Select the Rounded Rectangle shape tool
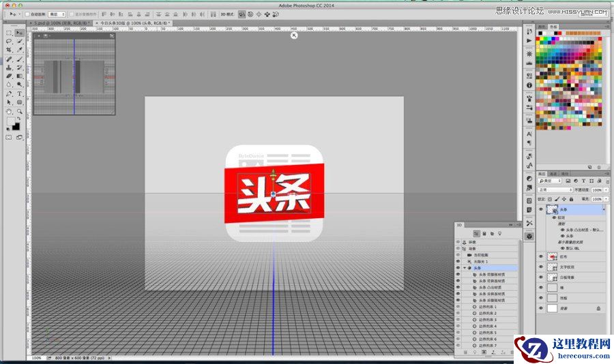The width and height of the screenshot is (614, 364). pos(19,102)
